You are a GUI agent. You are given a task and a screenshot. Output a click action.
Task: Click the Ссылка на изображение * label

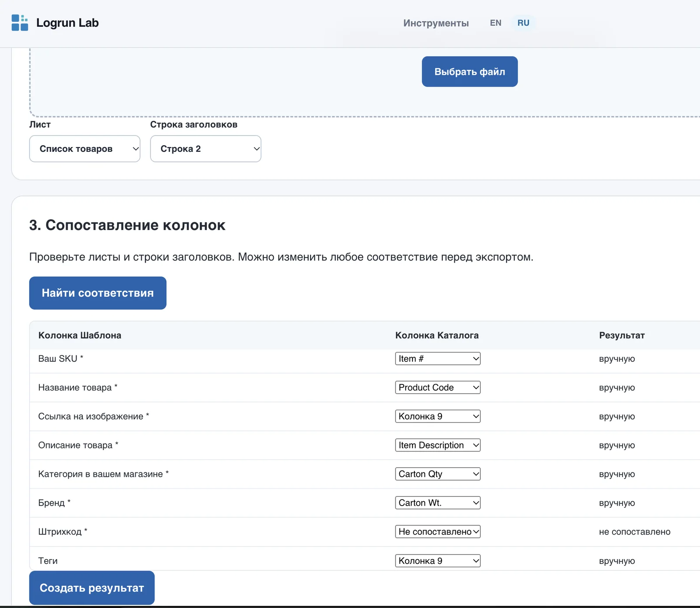[x=93, y=416]
